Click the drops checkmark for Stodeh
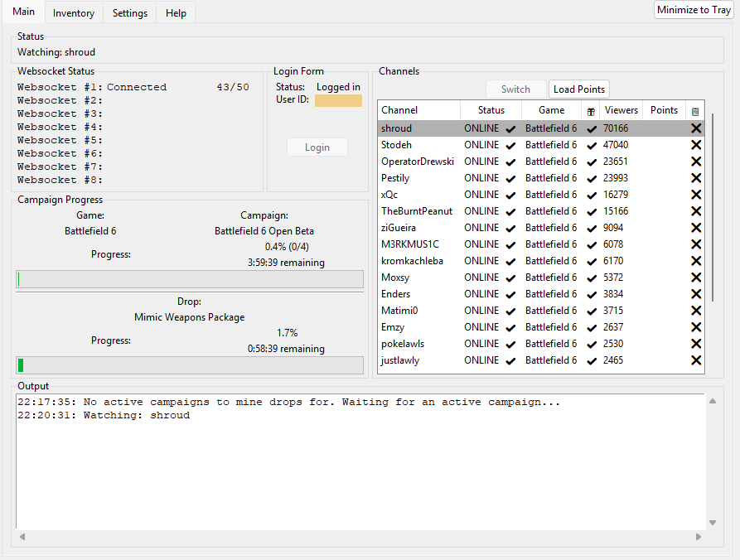This screenshot has width=740, height=560. click(592, 145)
